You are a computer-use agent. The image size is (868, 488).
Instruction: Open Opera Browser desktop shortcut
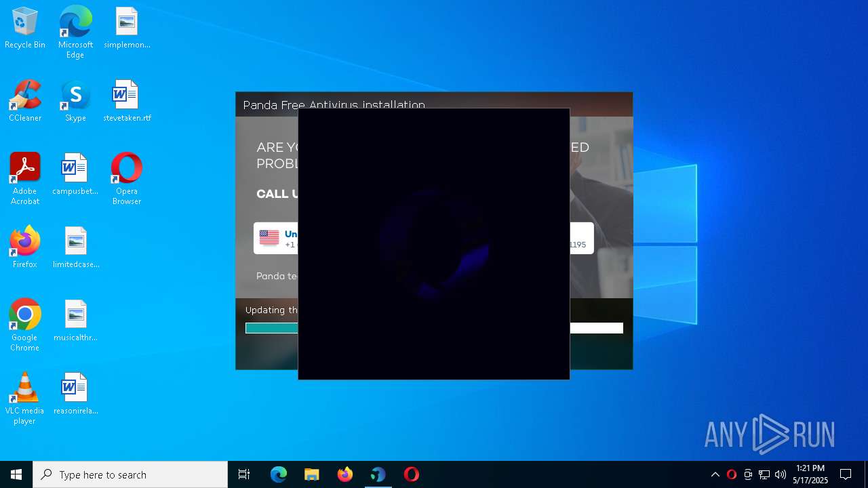point(127,180)
